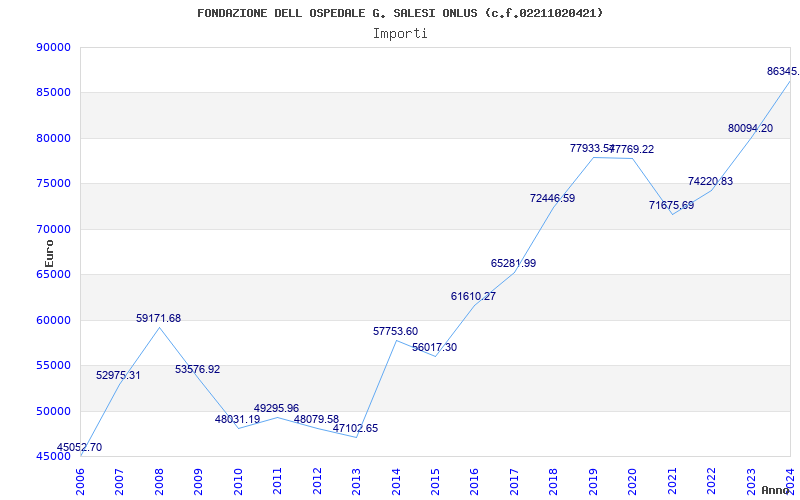This screenshot has width=800, height=500.
Task: Click data label 65281.99
Action: pyautogui.click(x=513, y=264)
